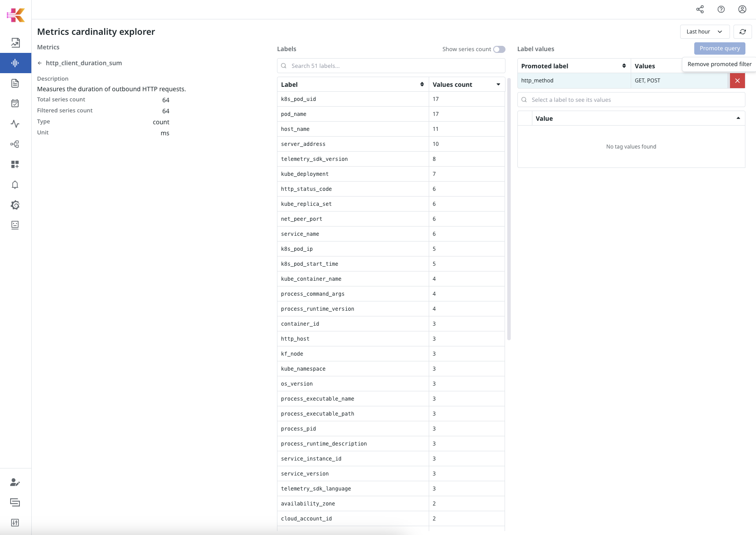Select the http_status_code label row
This screenshot has height=535, width=756.
coord(353,189)
